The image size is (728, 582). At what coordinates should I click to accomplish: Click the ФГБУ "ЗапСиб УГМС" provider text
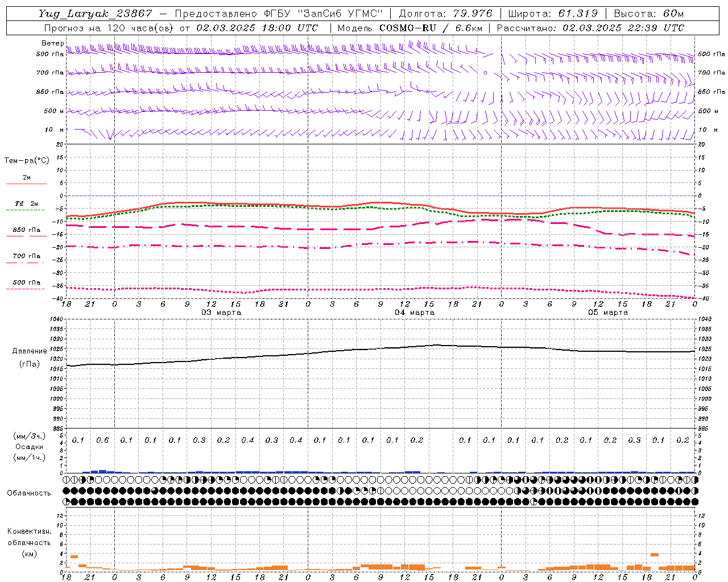(324, 14)
